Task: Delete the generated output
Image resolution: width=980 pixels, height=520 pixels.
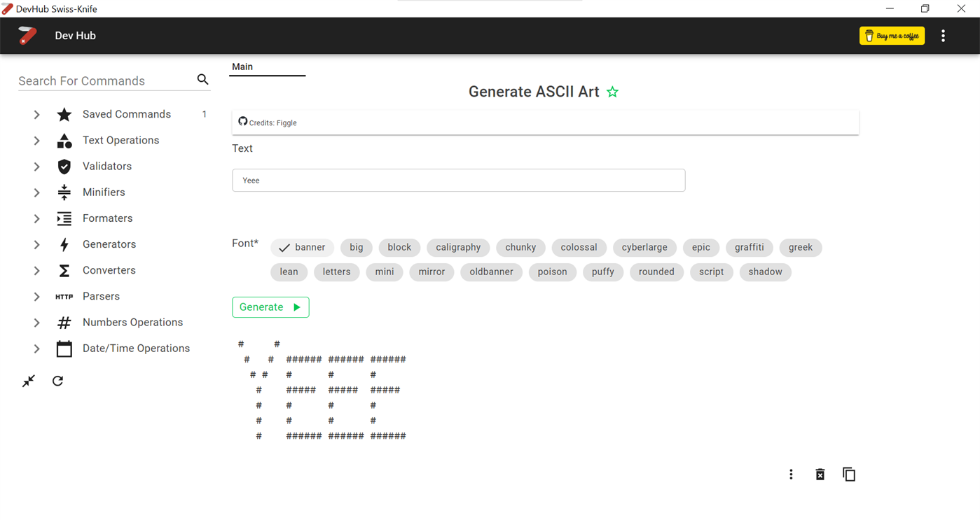Action: point(820,475)
